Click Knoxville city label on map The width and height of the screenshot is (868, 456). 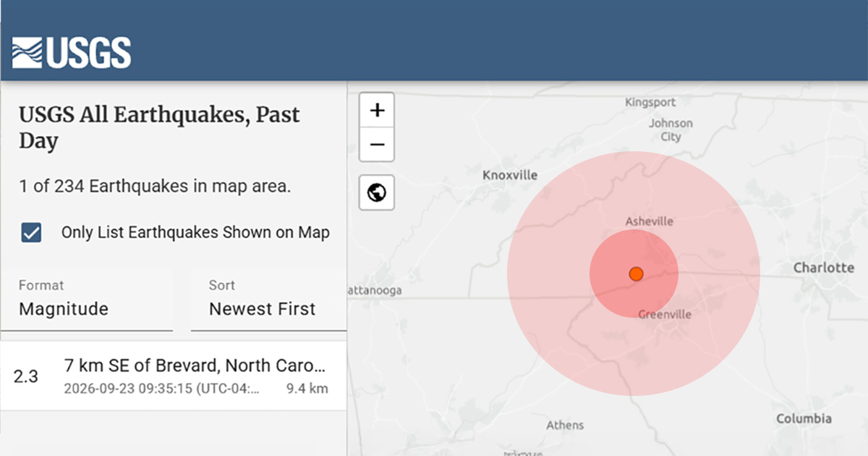pyautogui.click(x=510, y=175)
